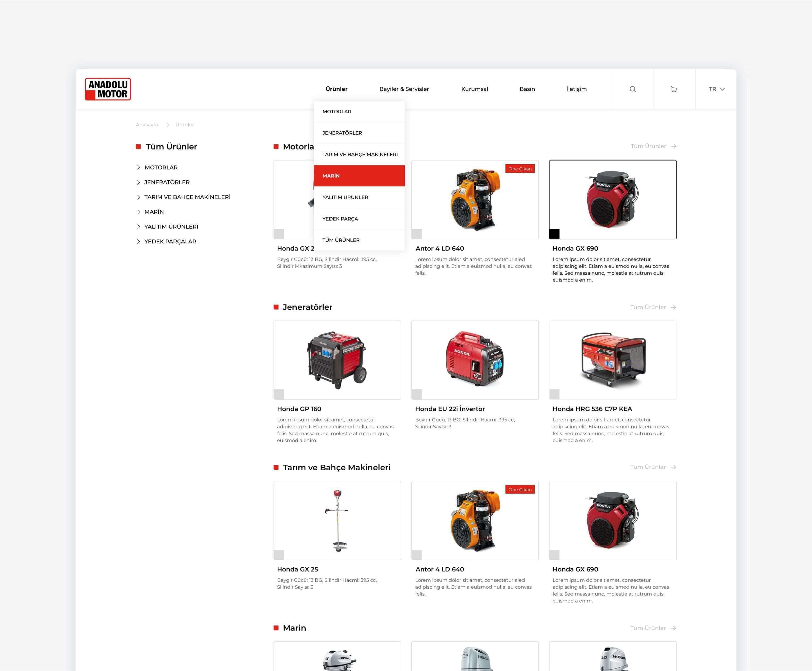812x671 pixels.
Task: Click the Honda EU 22i İnvertör specs text
Action: pos(465,423)
